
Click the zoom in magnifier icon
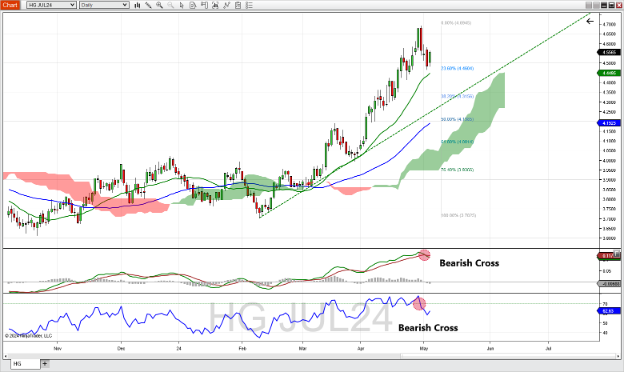pyautogui.click(x=159, y=5)
